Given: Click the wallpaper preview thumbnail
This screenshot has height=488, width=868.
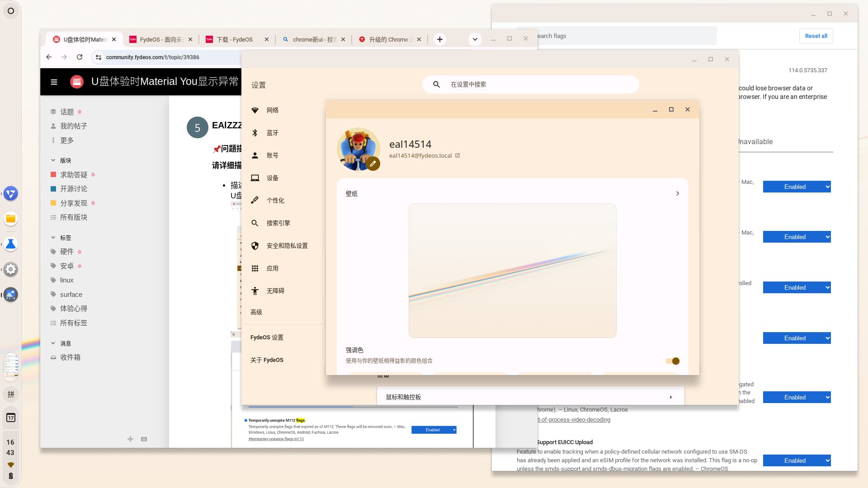Looking at the screenshot, I should coord(512,271).
